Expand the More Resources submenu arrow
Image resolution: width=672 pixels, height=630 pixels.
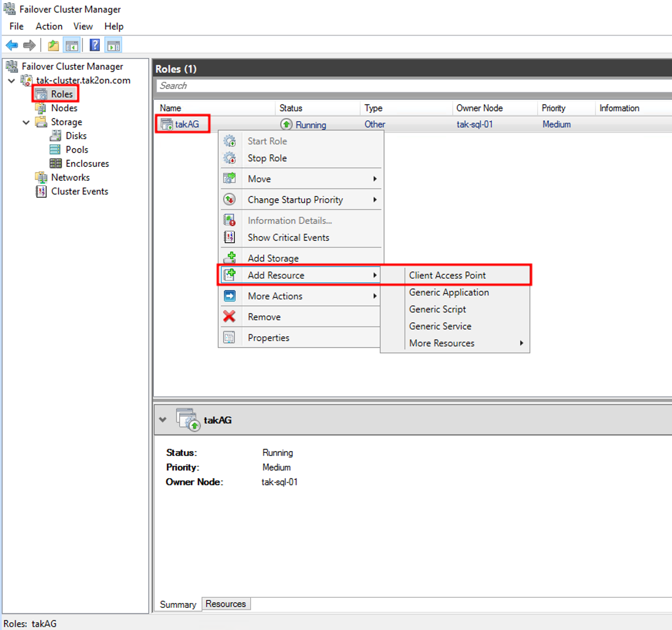coord(521,343)
